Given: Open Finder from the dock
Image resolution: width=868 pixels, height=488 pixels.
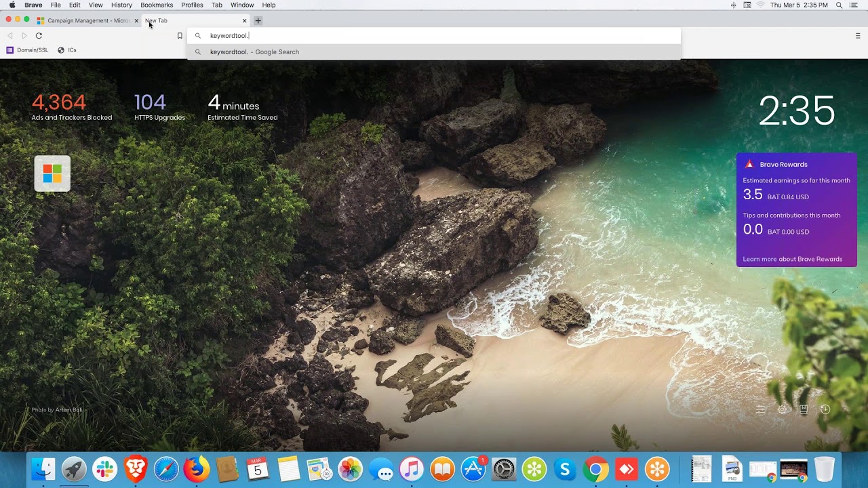Looking at the screenshot, I should [x=43, y=469].
